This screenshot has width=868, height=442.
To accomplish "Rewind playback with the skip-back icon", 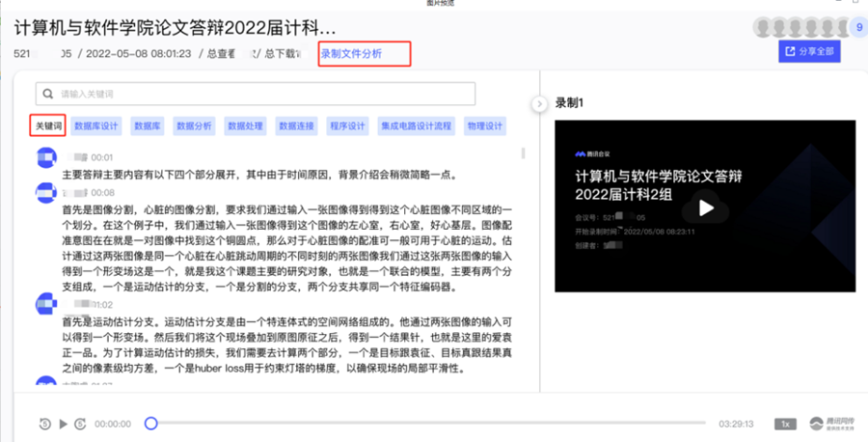I will 45,424.
